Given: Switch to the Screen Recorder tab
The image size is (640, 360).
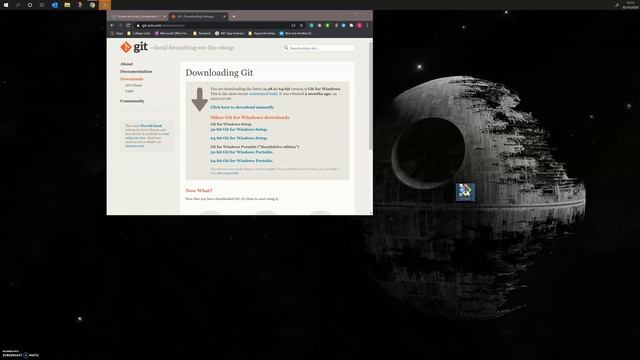Looking at the screenshot, I should [139, 16].
